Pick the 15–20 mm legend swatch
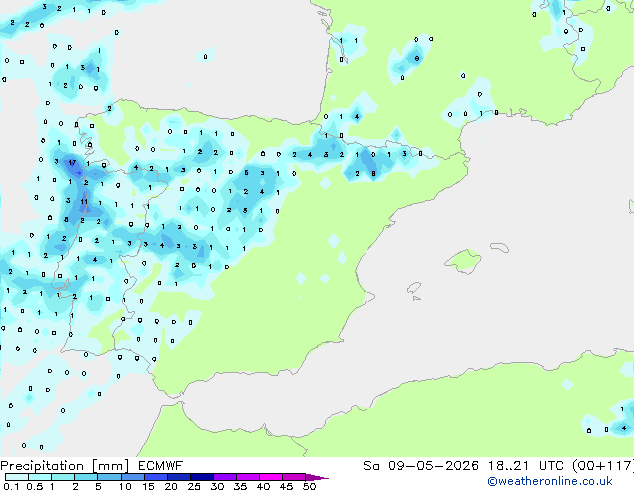Viewport: 634px width, 490px height. tap(155, 477)
